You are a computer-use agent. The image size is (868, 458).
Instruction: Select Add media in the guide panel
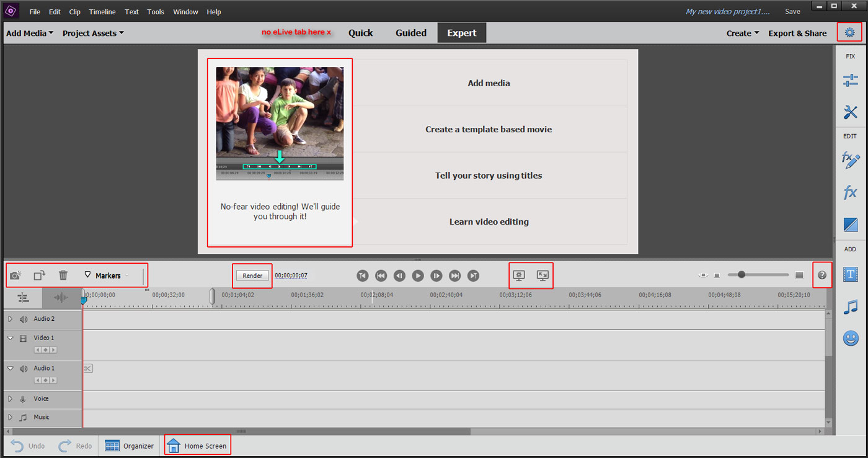(x=489, y=83)
